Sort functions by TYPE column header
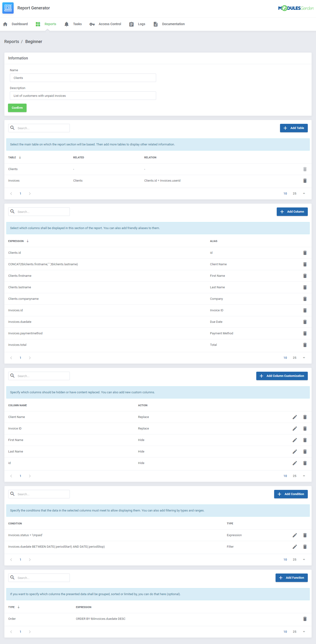The width and height of the screenshot is (316, 644). (x=14, y=607)
